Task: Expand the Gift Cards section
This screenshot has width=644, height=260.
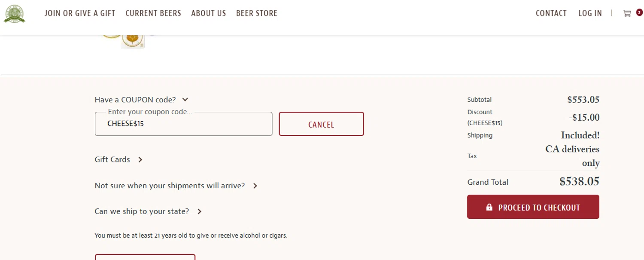Action: pyautogui.click(x=112, y=159)
